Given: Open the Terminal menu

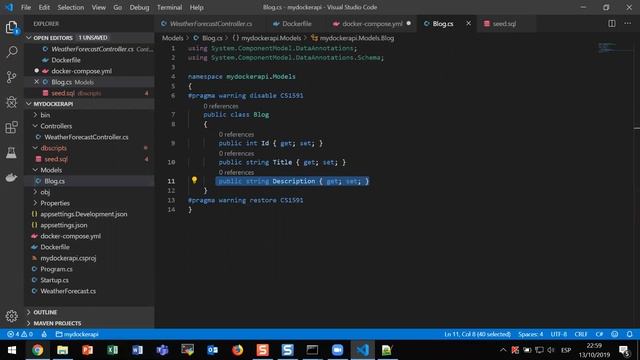Looking at the screenshot, I should [x=169, y=7].
